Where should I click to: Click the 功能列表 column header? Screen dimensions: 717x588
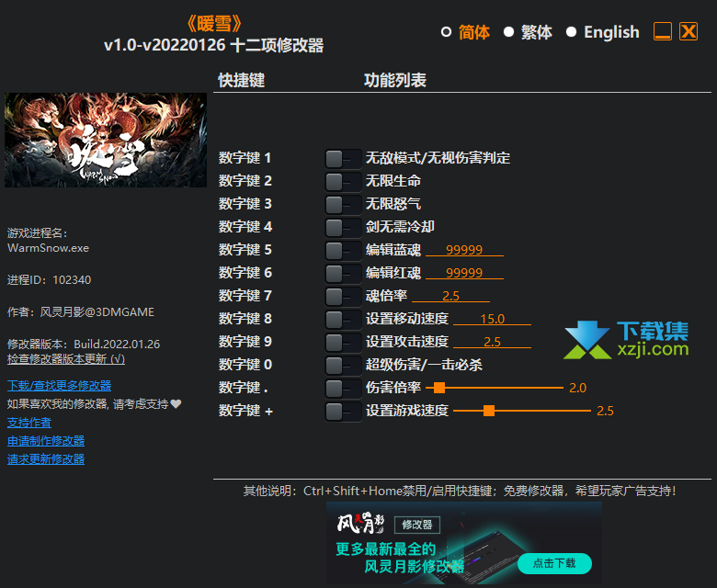click(395, 81)
